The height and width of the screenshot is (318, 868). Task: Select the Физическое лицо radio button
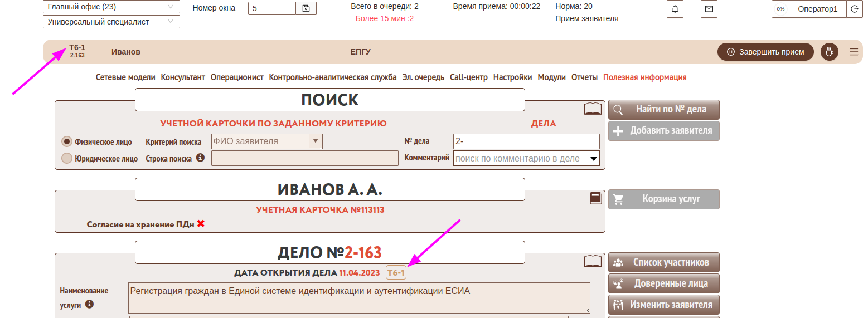(67, 141)
